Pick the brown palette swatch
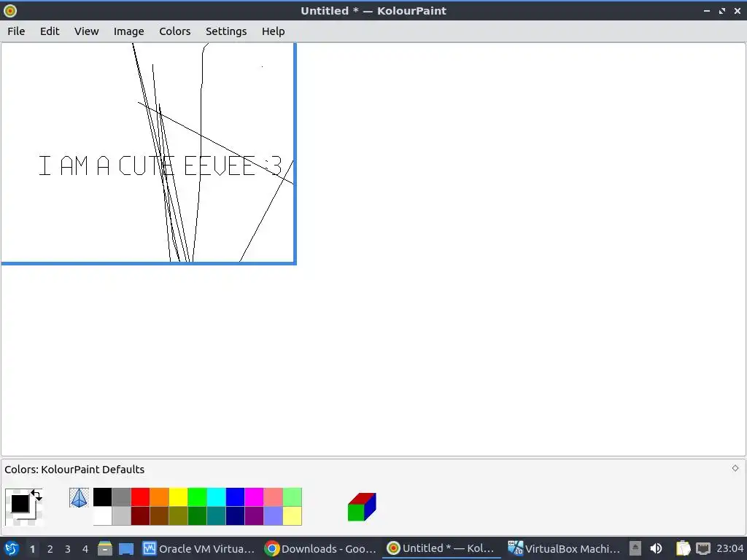747x560 pixels. point(160,516)
